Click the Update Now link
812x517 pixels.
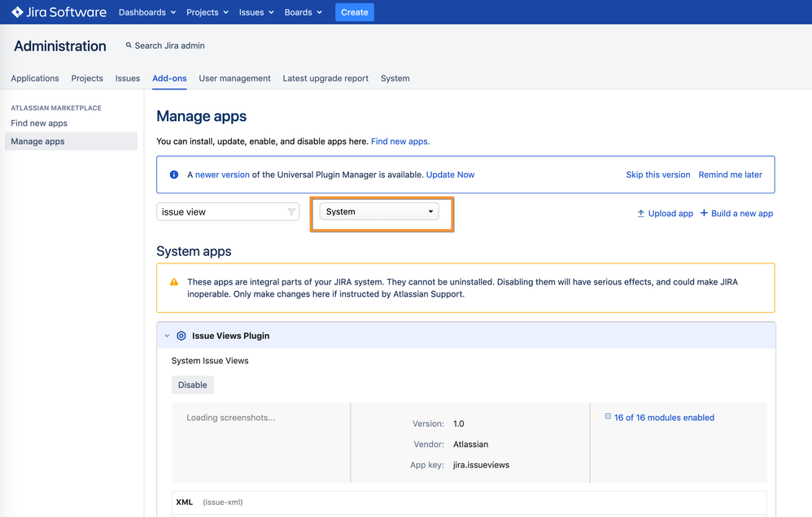[450, 175]
